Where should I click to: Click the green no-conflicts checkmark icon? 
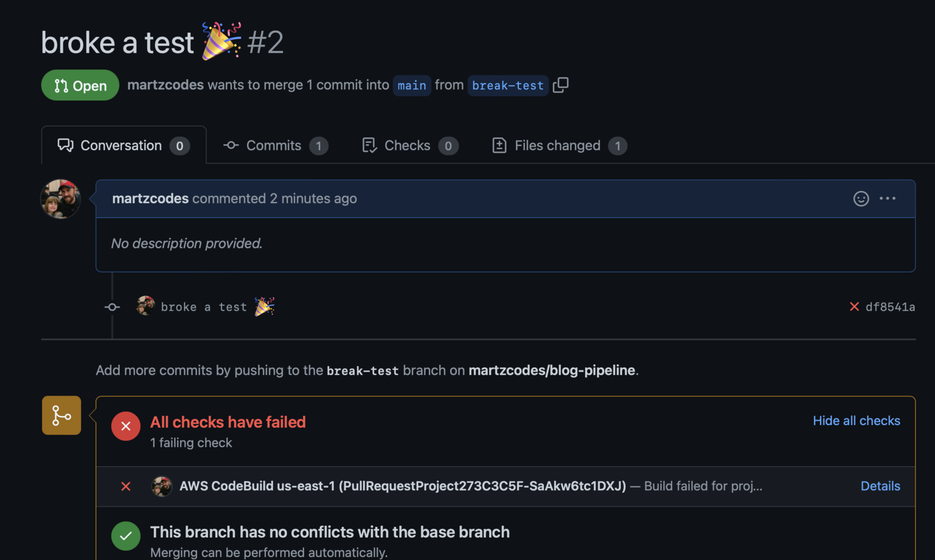(126, 535)
